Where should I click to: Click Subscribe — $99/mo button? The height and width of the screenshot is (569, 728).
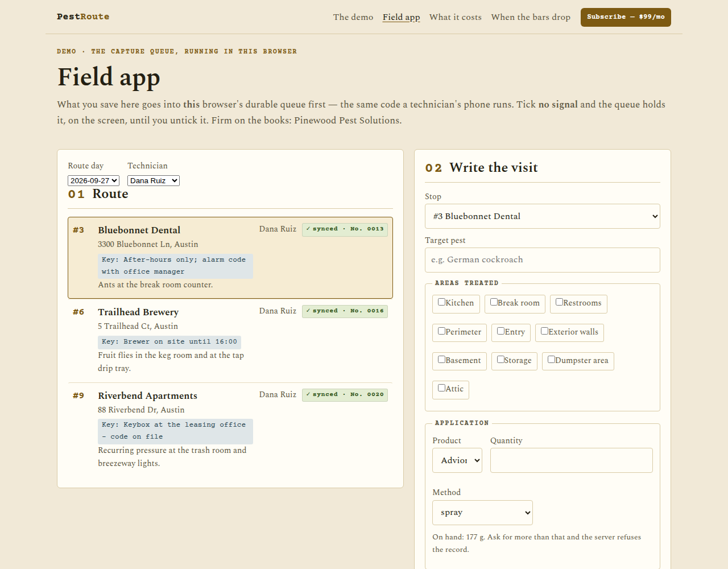(626, 17)
